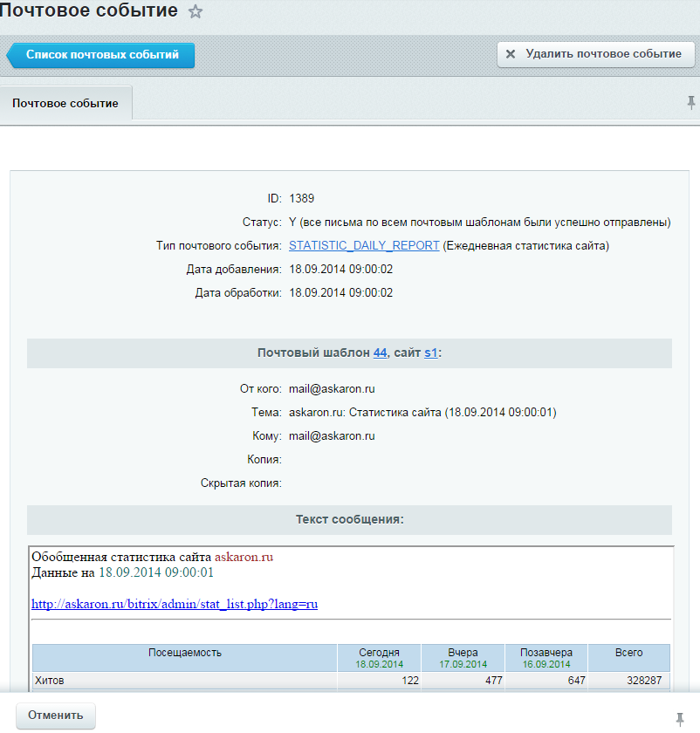Follow the stat_list.php URL in message
Image resolution: width=700 pixels, height=733 pixels.
click(x=175, y=604)
